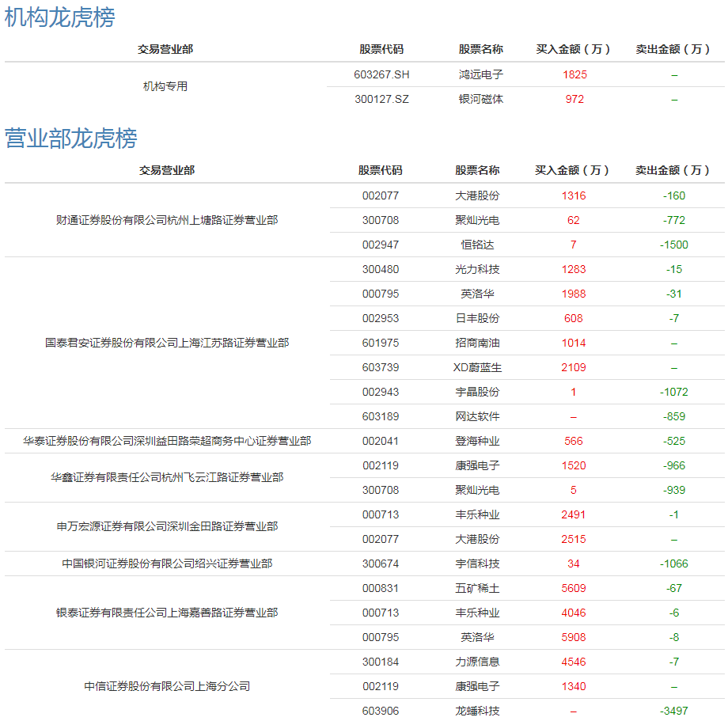Image resolution: width=728 pixels, height=721 pixels.
Task: Click 银泰证券 上海嘉善路证券营业部
Action: 166,613
